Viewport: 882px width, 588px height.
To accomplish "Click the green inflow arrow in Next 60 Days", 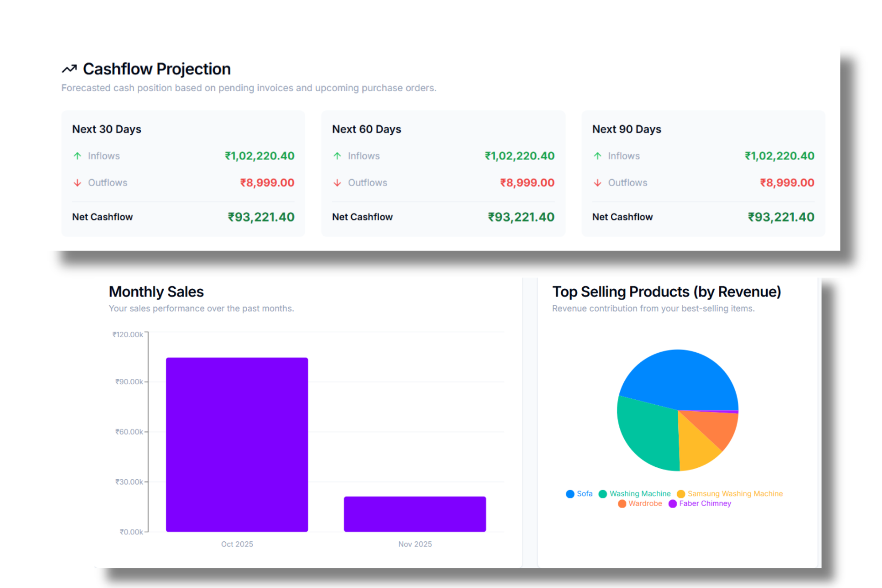I will coord(337,156).
